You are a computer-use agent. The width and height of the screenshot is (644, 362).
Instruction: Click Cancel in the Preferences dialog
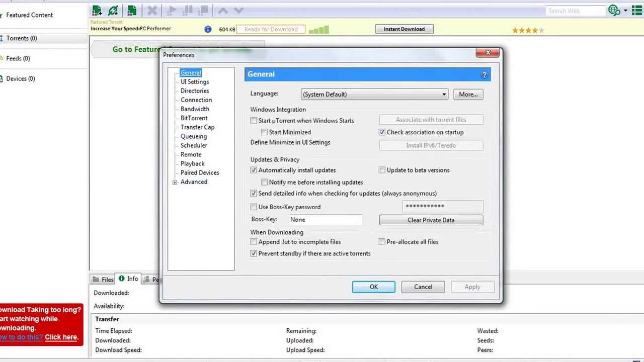click(x=423, y=287)
